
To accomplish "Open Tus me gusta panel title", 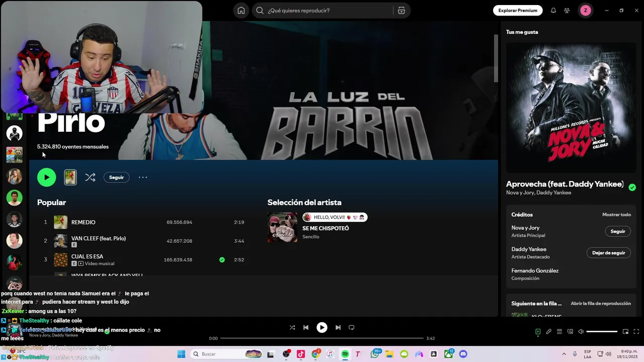I will pos(522,32).
